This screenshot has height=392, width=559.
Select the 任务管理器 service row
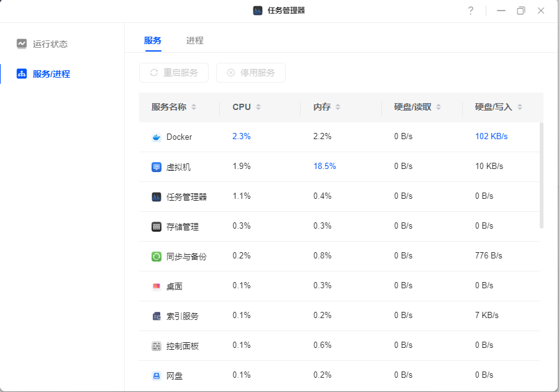pos(339,196)
